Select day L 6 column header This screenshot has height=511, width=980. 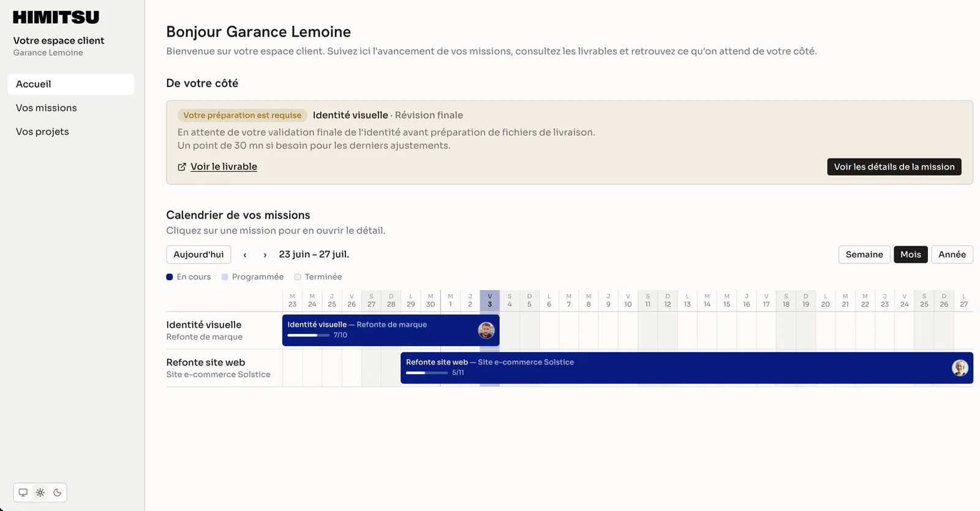(549, 300)
